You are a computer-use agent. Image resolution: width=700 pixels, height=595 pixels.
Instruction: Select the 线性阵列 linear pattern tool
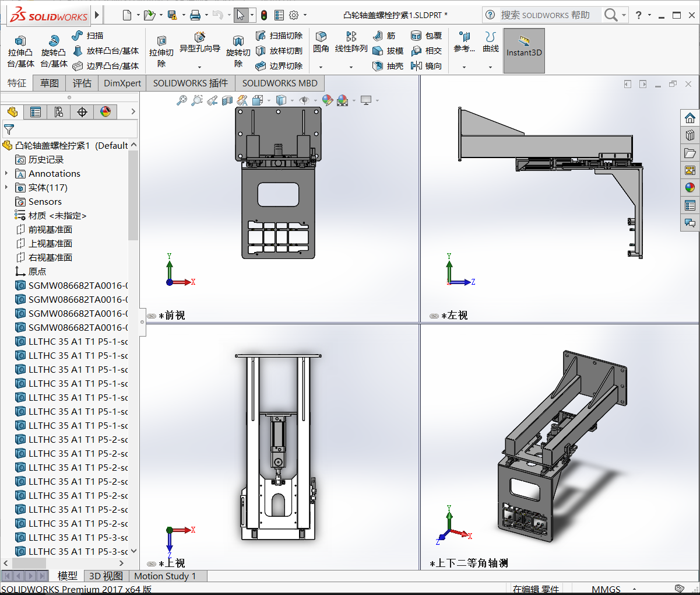(351, 43)
